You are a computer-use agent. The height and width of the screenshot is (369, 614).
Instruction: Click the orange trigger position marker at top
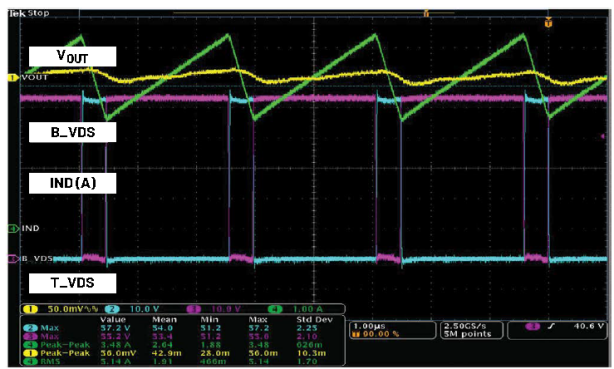pyautogui.click(x=549, y=23)
